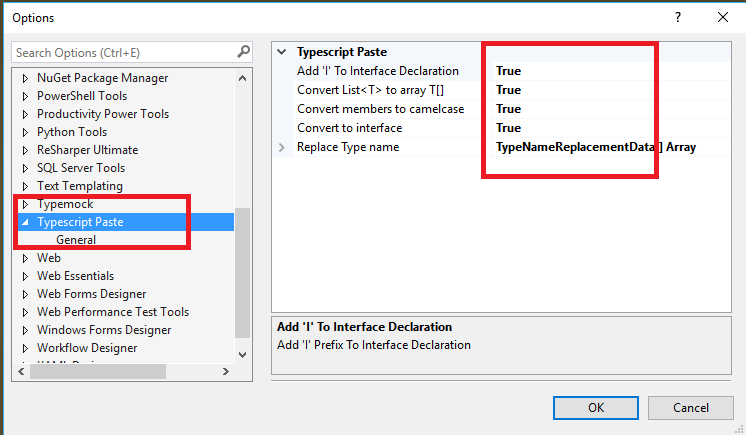
Task: Click the Help question mark button
Action: click(678, 18)
